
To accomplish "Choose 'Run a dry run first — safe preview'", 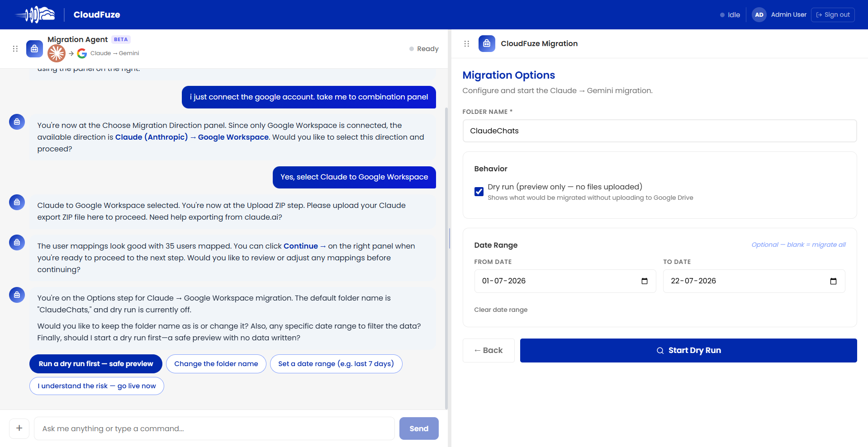I will (x=96, y=364).
